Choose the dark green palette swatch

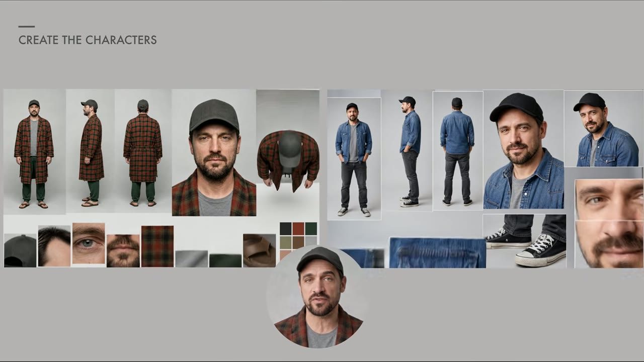point(311,229)
